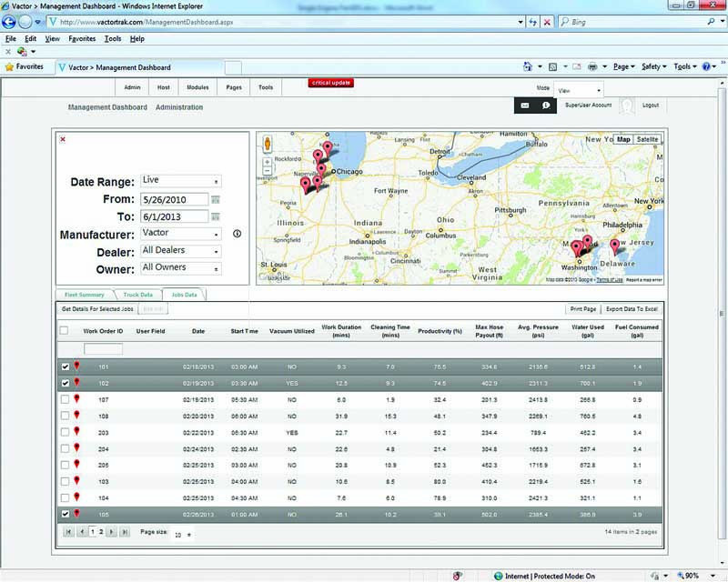Image resolution: width=728 pixels, height=582 pixels.
Task: Click the Street View pegman icon on map
Action: 268,144
